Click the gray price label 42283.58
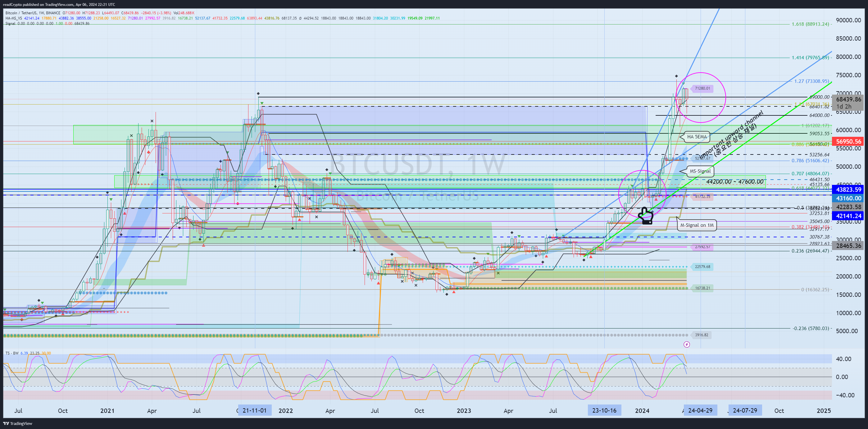 tap(848, 207)
